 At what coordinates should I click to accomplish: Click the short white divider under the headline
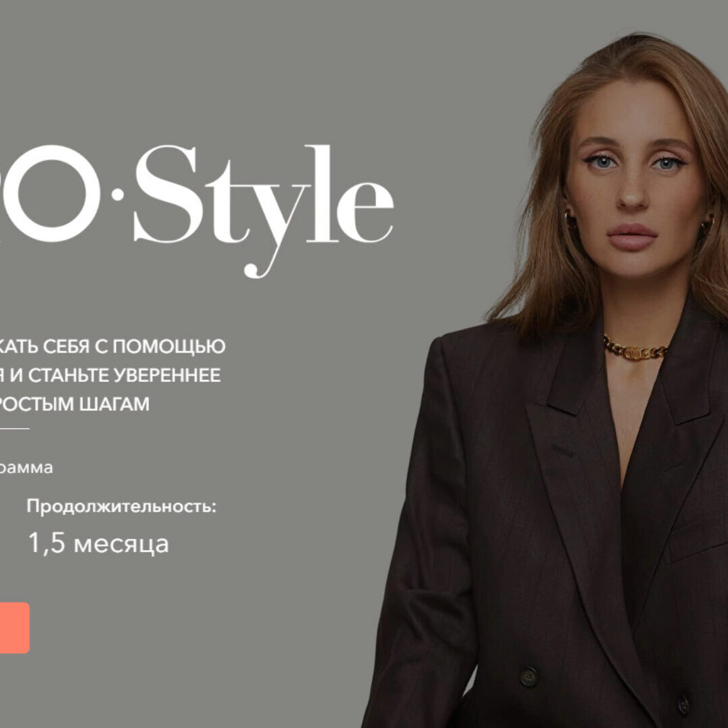point(14,429)
